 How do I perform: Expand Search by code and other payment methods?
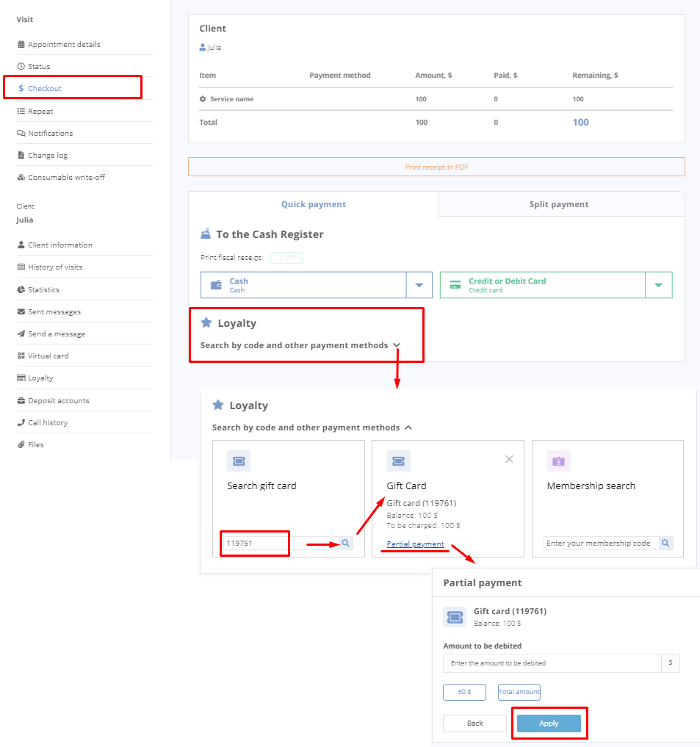(300, 345)
